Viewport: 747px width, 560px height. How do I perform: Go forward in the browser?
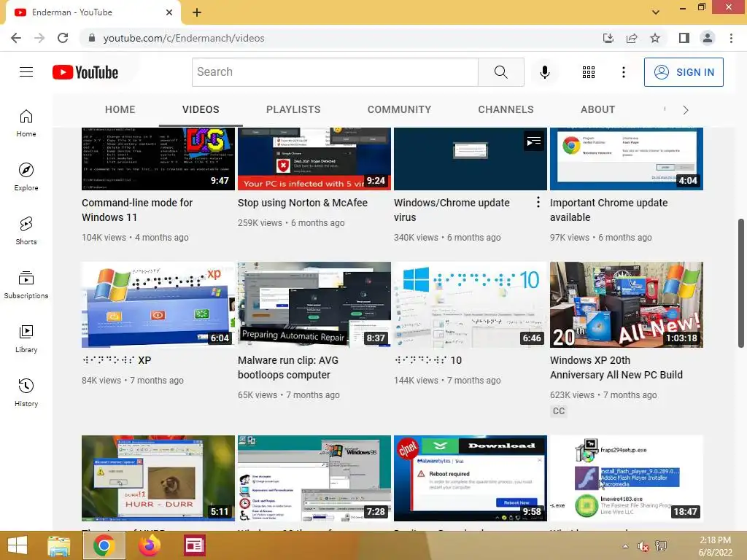point(39,38)
